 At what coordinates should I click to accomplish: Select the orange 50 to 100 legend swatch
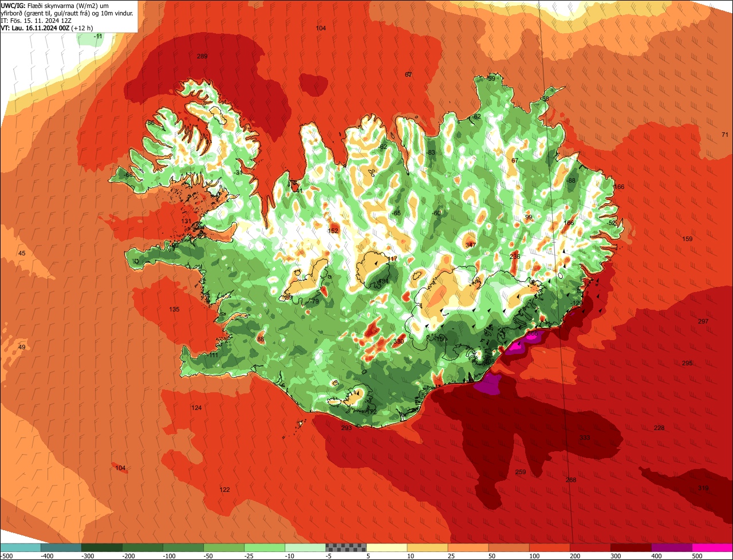(x=509, y=547)
